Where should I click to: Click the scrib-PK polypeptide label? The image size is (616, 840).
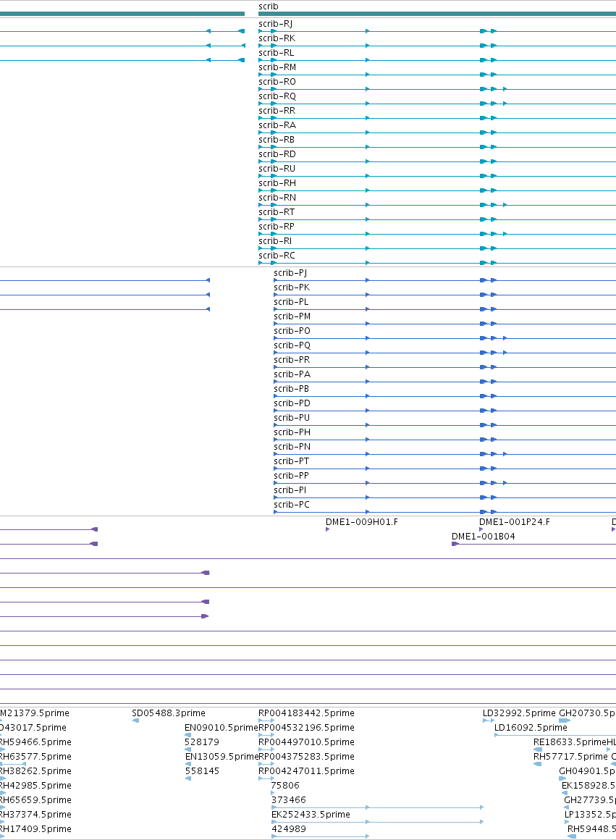(x=292, y=287)
